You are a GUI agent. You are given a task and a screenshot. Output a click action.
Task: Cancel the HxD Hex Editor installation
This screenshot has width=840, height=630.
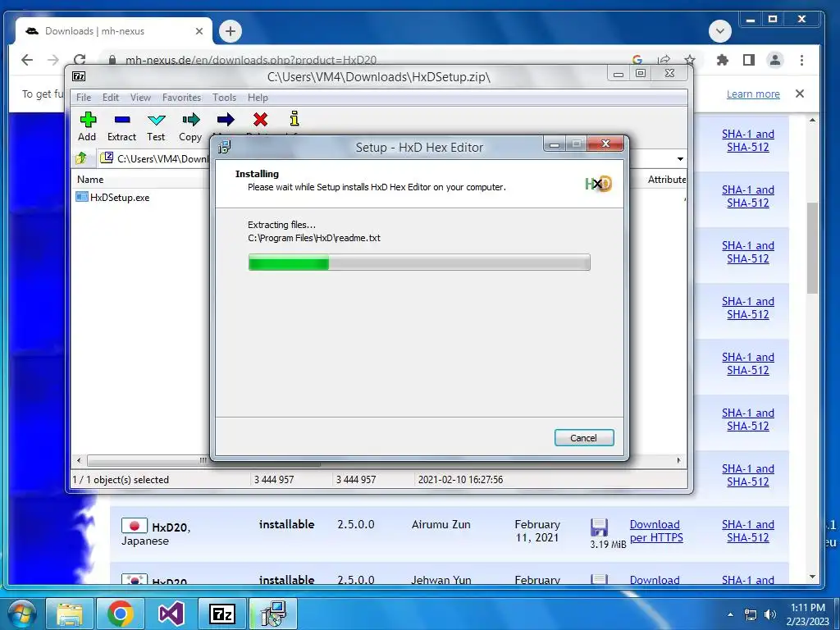pyautogui.click(x=584, y=438)
